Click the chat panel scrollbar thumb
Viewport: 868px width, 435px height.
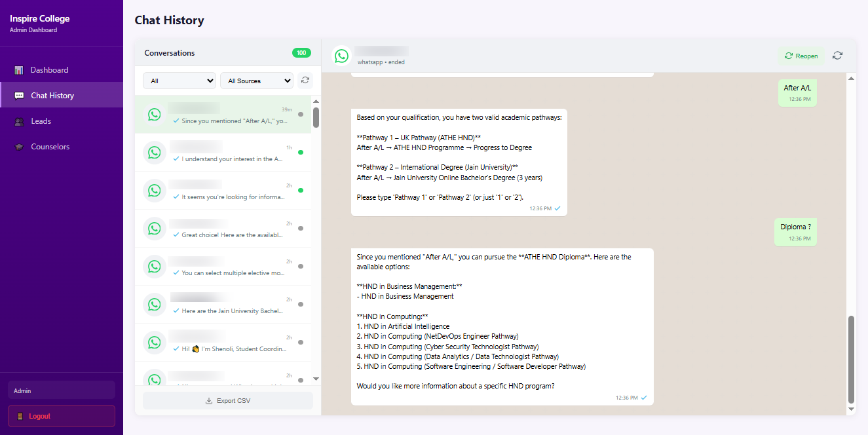(852, 360)
